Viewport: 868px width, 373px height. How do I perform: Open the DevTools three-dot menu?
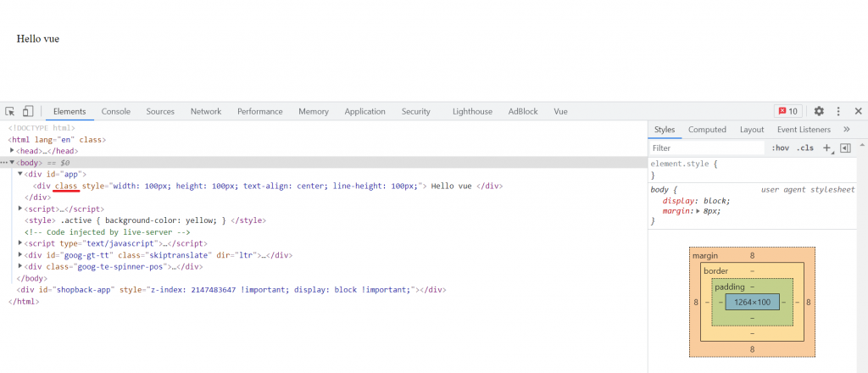coord(838,111)
